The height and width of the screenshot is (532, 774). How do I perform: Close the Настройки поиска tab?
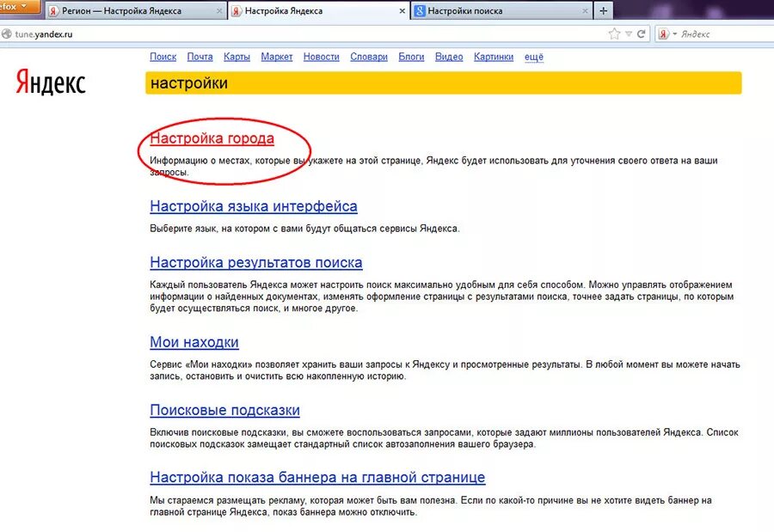585,11
